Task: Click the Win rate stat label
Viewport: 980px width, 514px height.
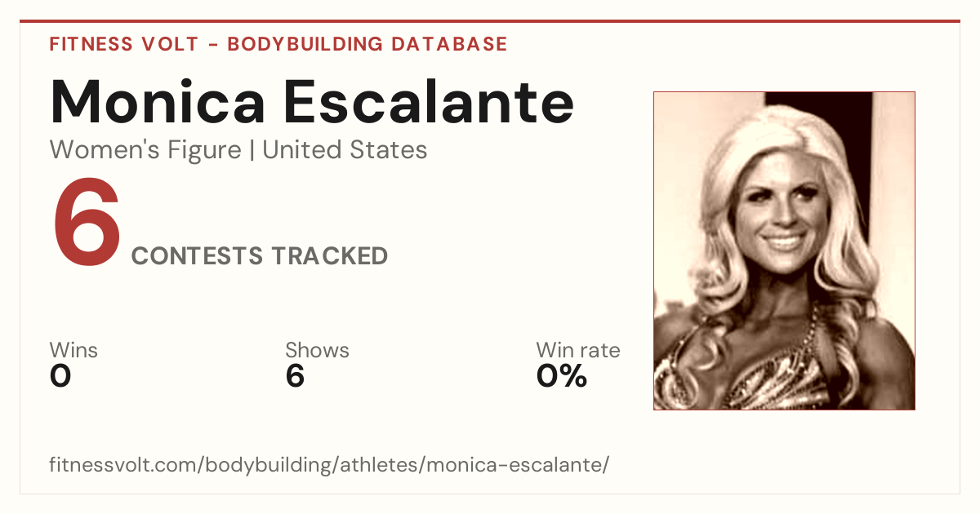Action: [x=578, y=351]
